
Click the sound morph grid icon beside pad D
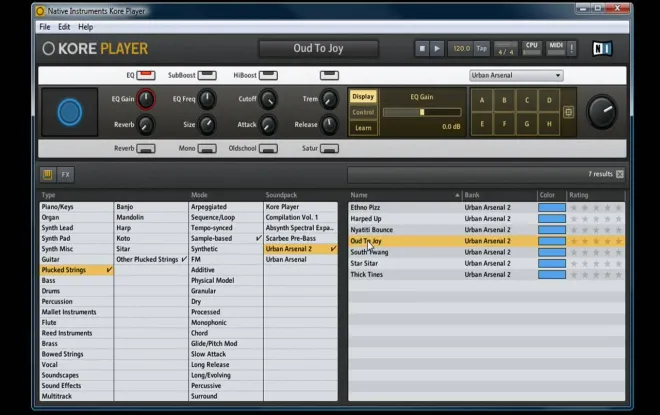click(x=568, y=112)
